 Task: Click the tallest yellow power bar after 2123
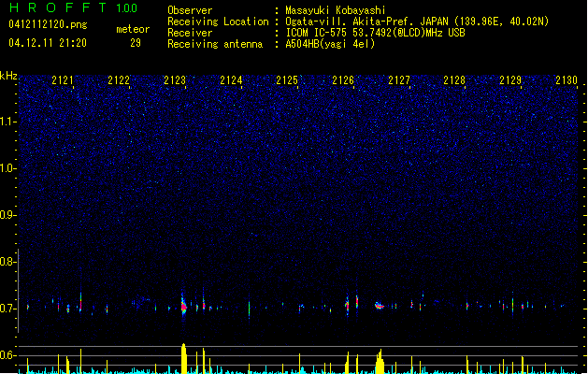184,358
